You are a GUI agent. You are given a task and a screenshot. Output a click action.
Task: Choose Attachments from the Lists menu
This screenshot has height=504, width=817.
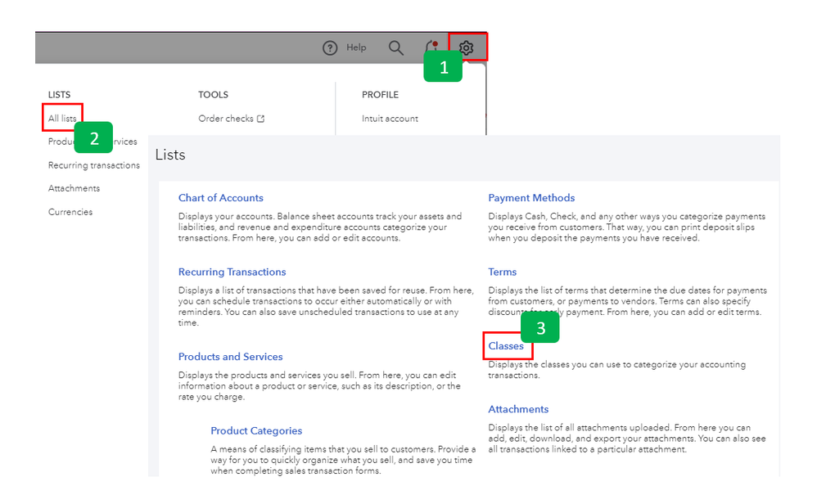[74, 188]
